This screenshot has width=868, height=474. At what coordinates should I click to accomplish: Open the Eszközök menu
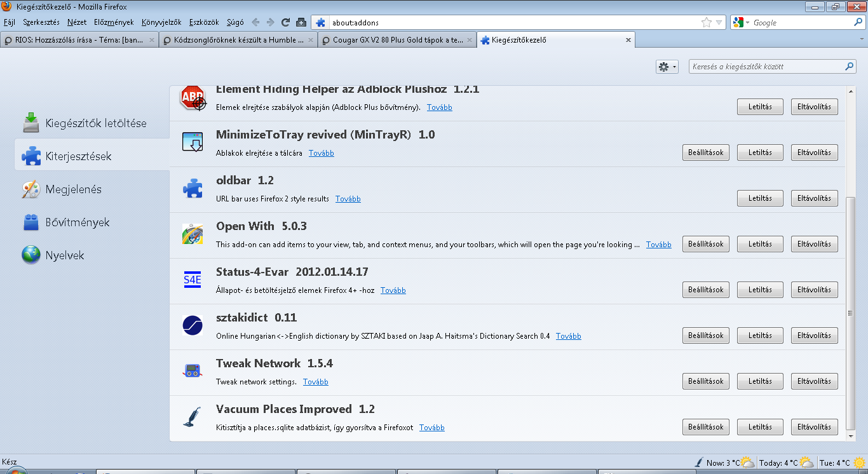tap(204, 22)
